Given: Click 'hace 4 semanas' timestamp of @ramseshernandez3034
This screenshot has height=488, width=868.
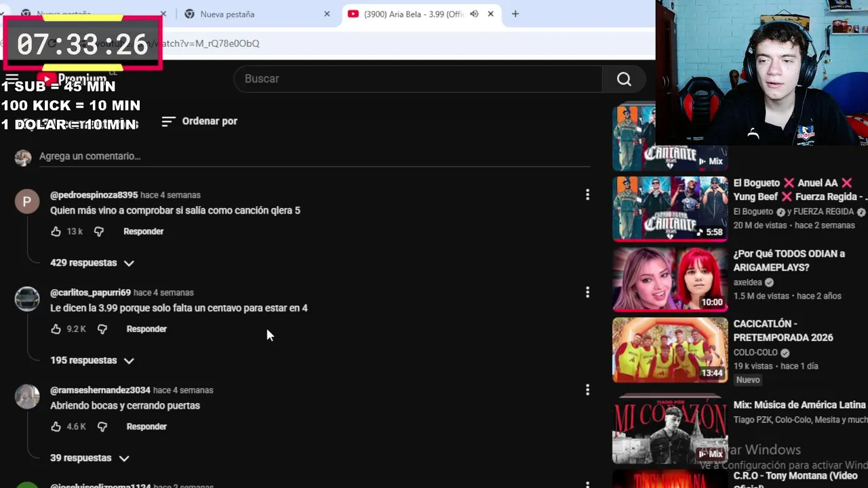Looking at the screenshot, I should [183, 390].
